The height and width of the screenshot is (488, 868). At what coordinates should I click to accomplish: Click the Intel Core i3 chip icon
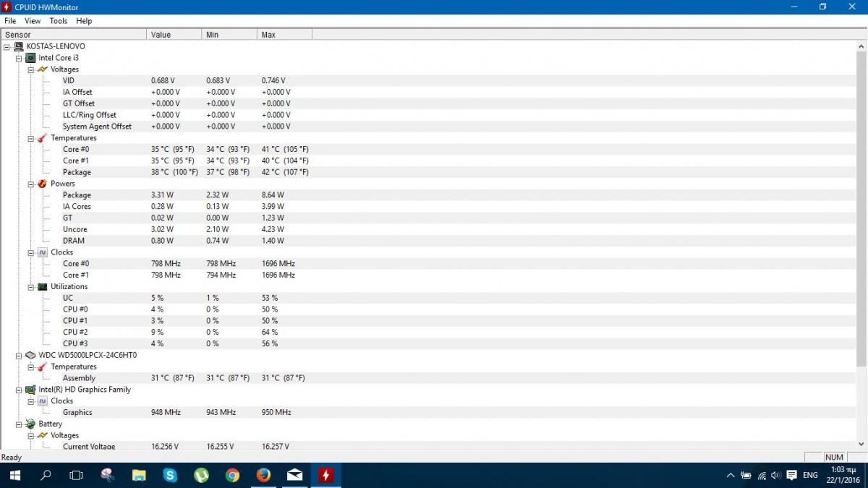30,58
